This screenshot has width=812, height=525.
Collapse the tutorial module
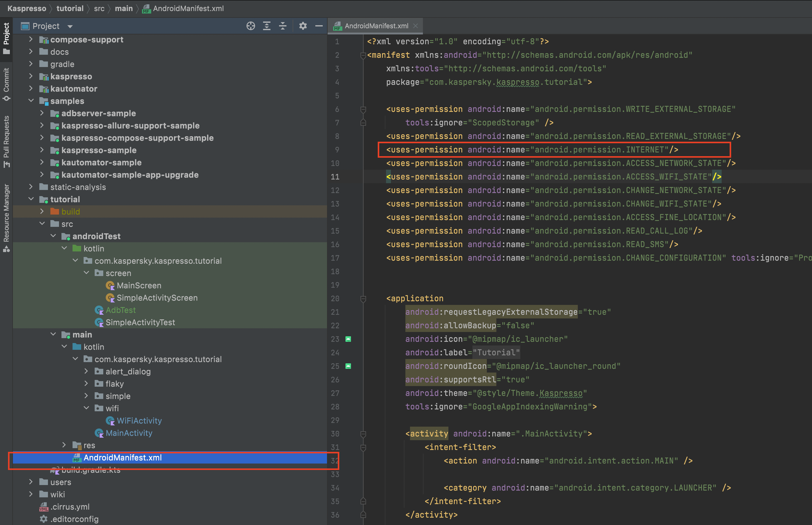(x=31, y=199)
